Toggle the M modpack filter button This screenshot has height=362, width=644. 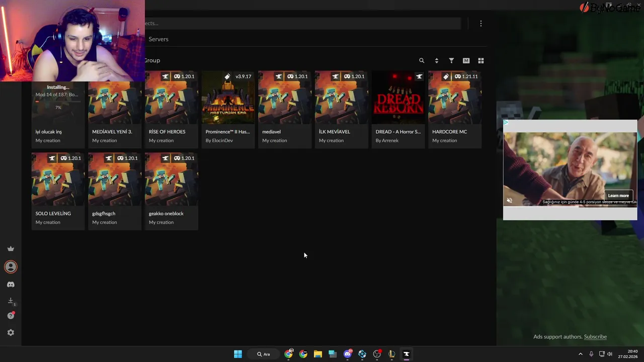466,60
